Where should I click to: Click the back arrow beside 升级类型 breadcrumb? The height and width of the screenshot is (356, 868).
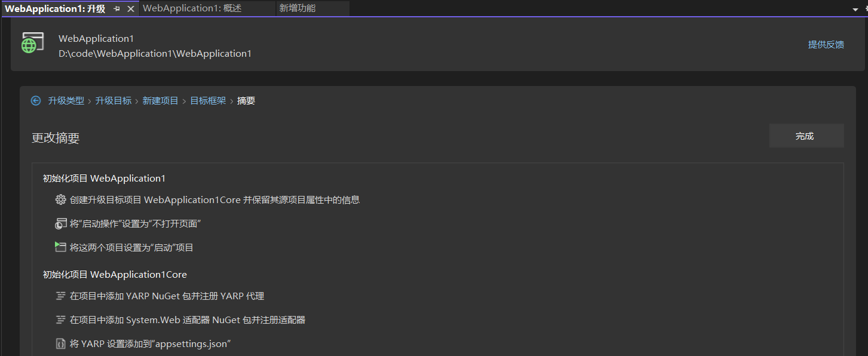coord(36,101)
